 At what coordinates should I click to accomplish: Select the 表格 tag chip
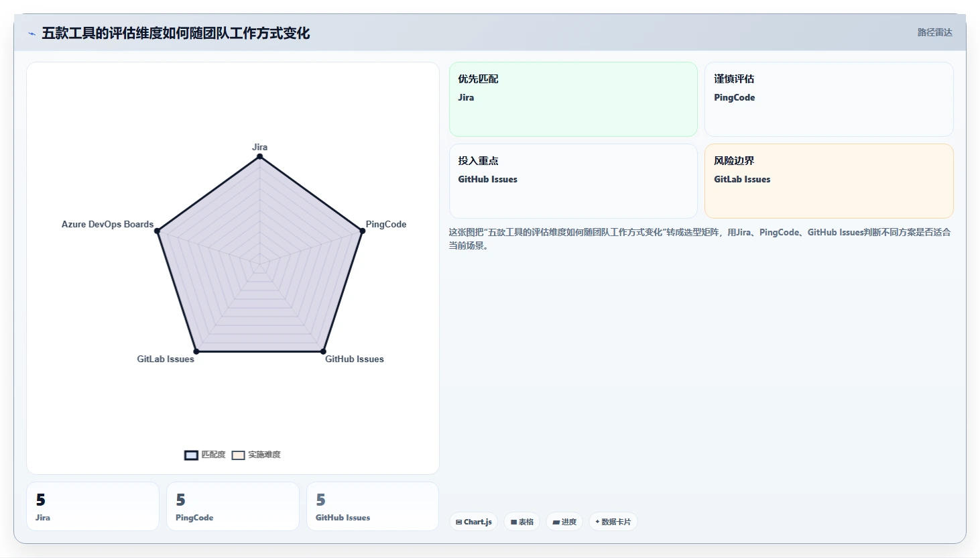pos(522,522)
